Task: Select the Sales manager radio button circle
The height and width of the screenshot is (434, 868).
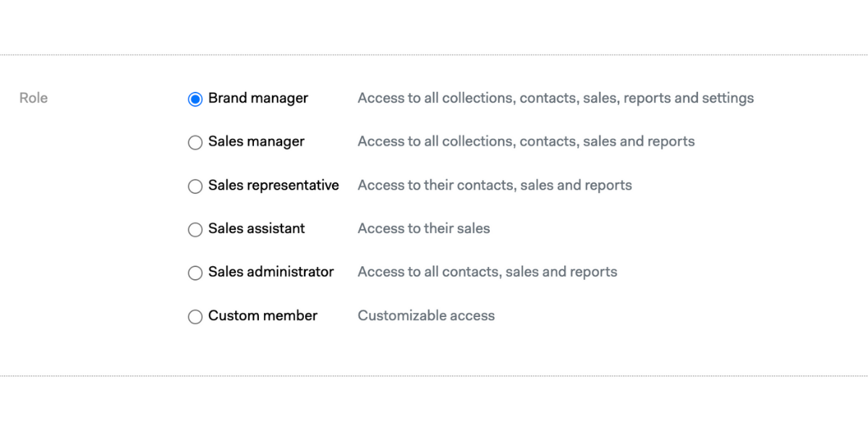Action: point(195,142)
